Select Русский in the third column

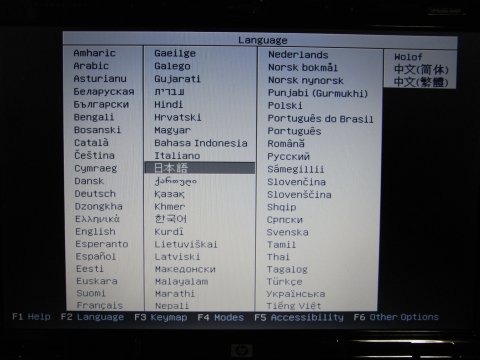pyautogui.click(x=288, y=156)
